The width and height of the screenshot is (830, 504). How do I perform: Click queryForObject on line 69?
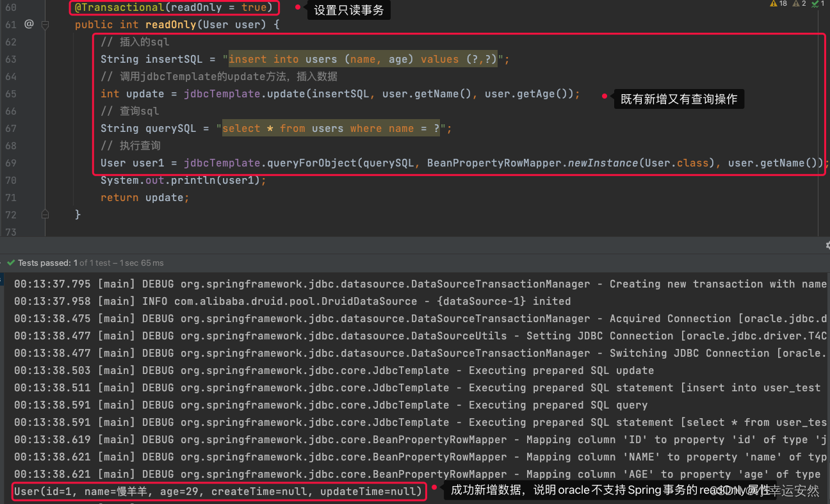click(x=313, y=163)
